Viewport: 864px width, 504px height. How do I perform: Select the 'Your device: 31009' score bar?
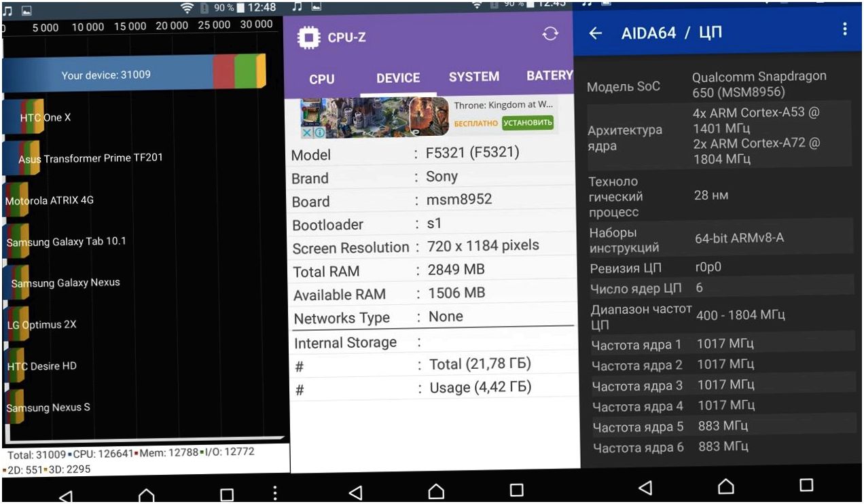tap(134, 74)
